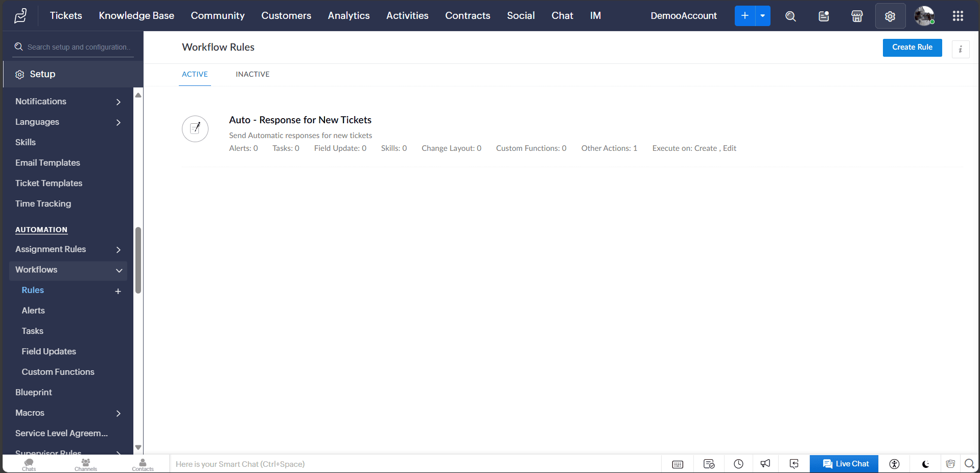Open Ticket Templates in the sidebar
The width and height of the screenshot is (980, 473).
tap(49, 183)
